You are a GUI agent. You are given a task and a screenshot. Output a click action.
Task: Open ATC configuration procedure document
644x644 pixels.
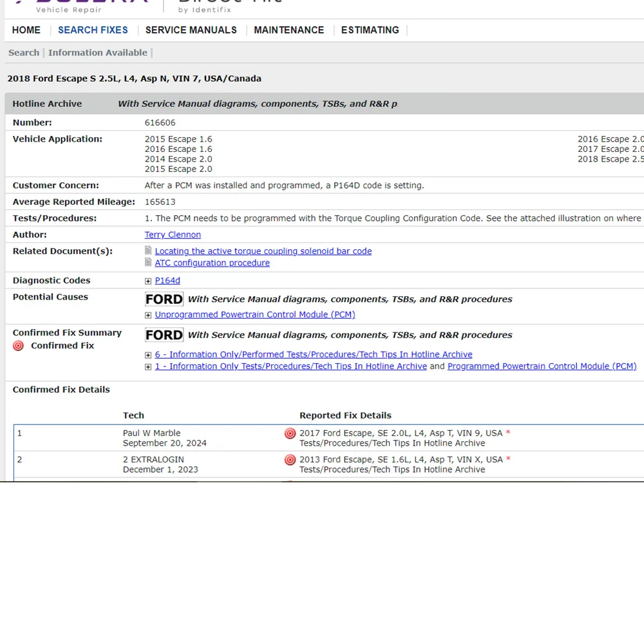(213, 263)
